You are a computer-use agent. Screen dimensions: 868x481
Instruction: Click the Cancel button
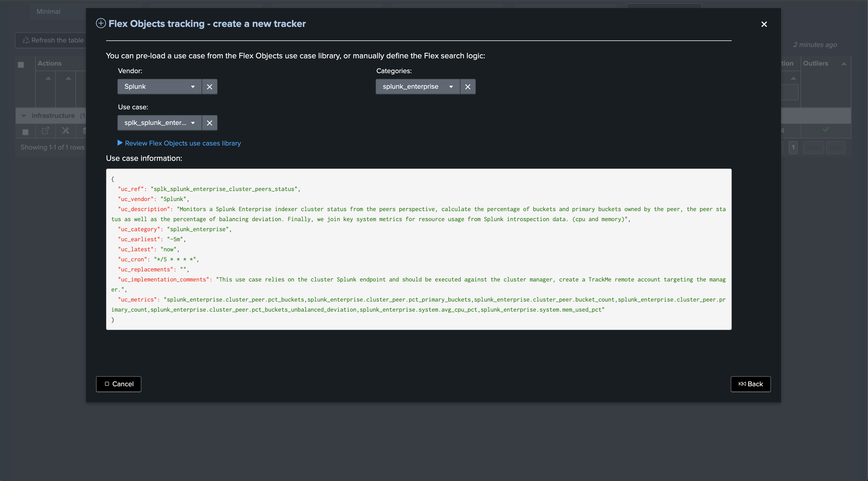pos(119,384)
